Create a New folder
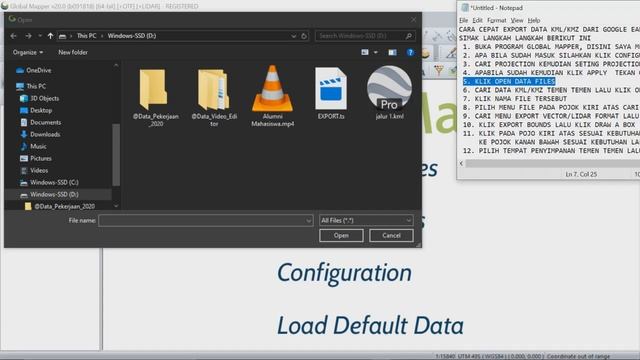This screenshot has width=640, height=360. click(x=73, y=52)
